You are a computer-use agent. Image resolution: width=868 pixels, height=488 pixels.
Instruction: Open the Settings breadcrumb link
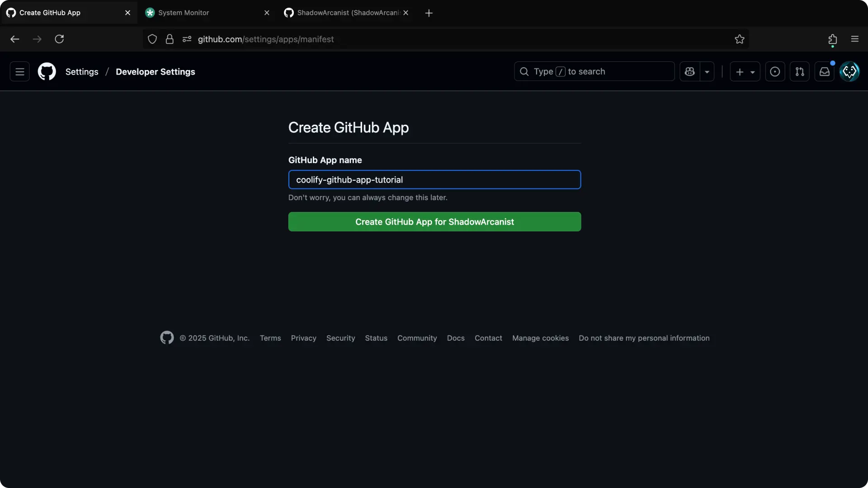tap(81, 71)
